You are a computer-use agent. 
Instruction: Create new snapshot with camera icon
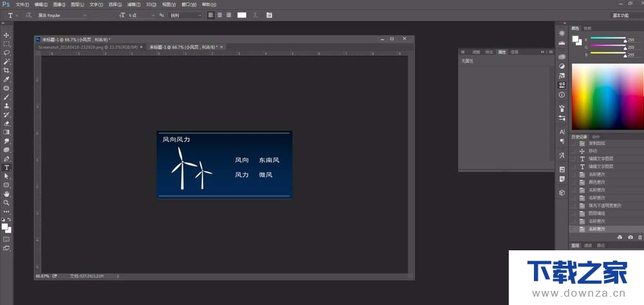(630, 237)
